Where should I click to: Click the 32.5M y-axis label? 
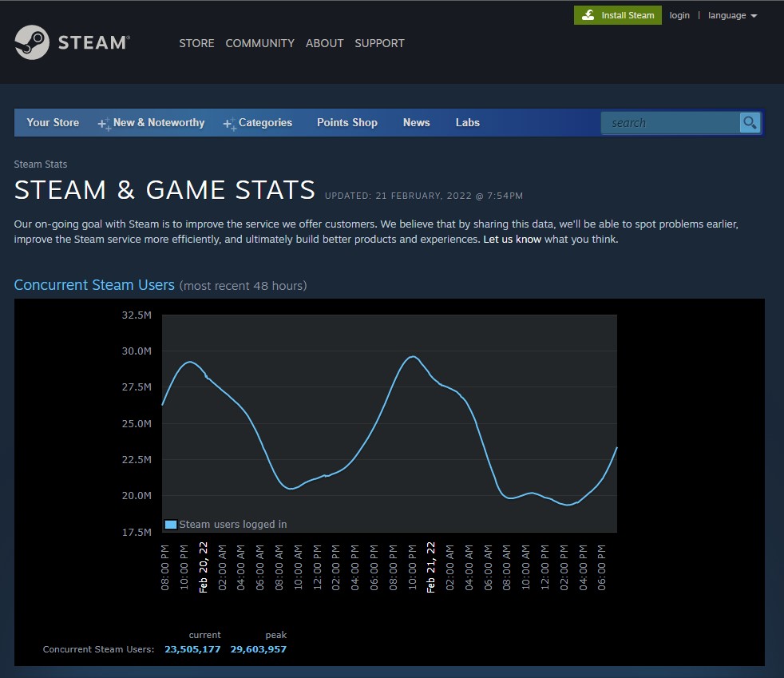point(137,315)
